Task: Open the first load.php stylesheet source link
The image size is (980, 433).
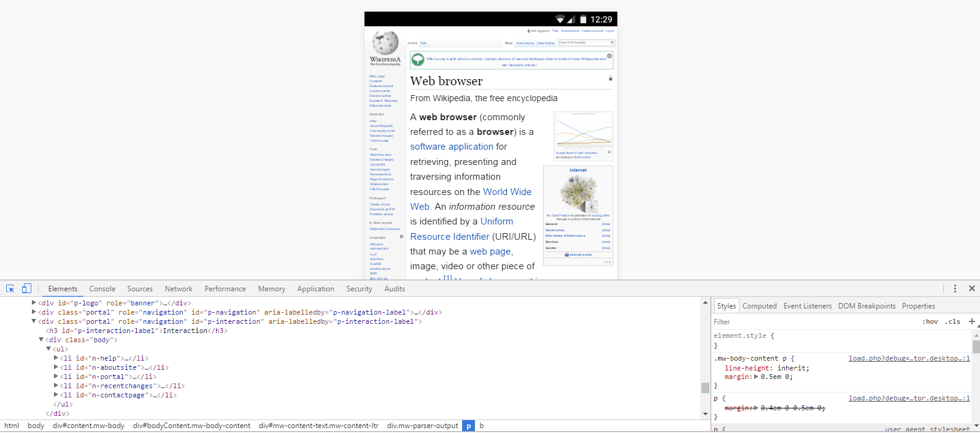Action: tap(909, 358)
